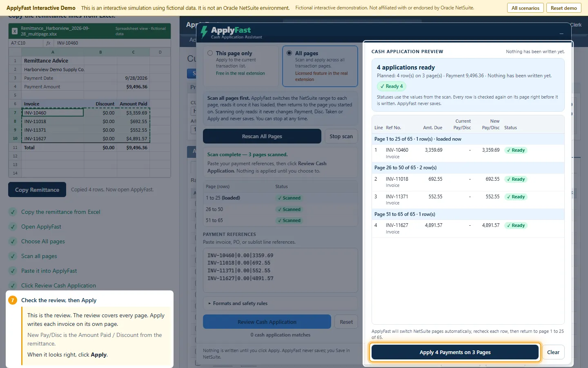
Task: Click the fx formula icon in spreadsheet
Action: coord(48,43)
